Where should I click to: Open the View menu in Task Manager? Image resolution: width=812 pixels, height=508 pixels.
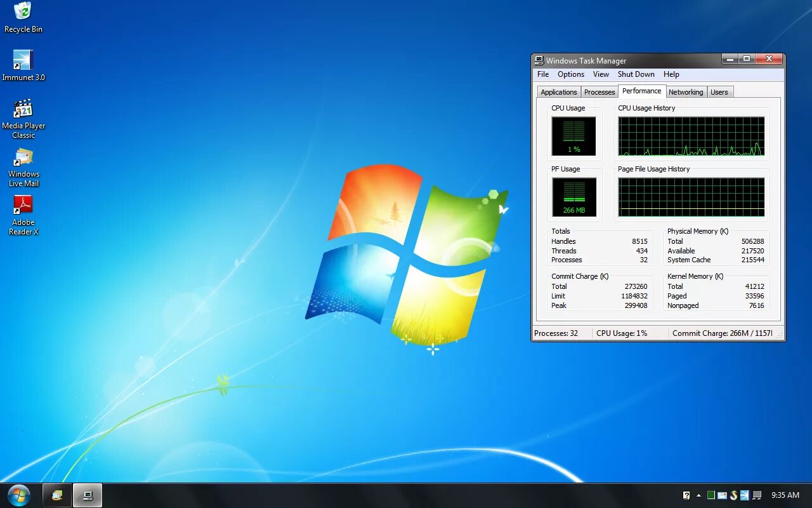(x=601, y=74)
